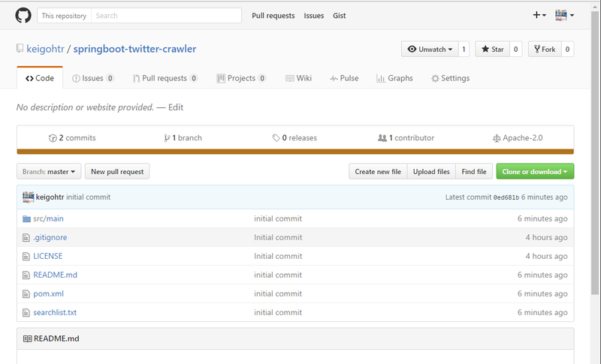Click the repository book icon beside keigohtr

(x=20, y=49)
